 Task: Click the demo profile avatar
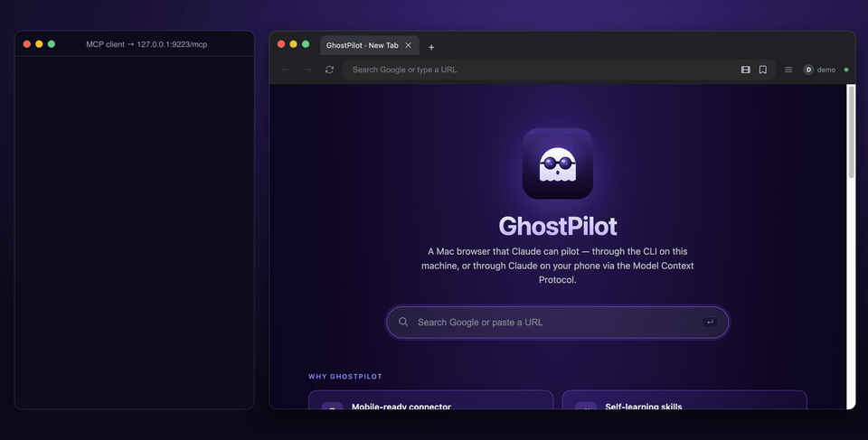pos(808,70)
